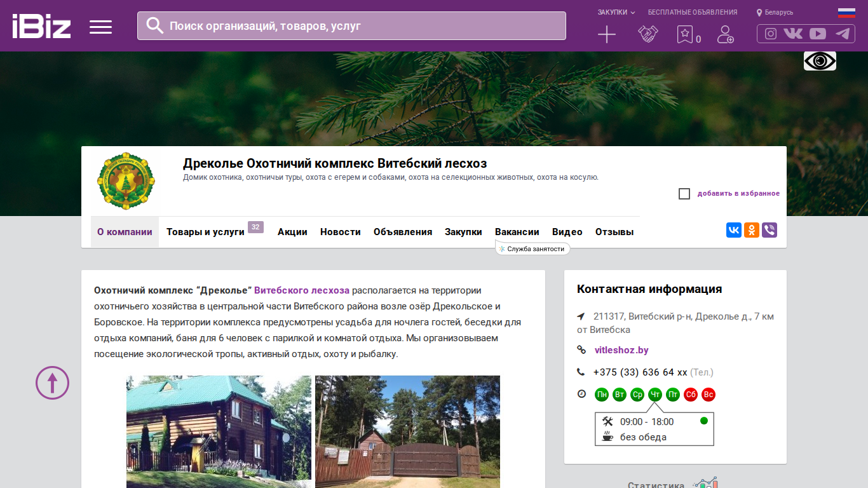Click the Служба занятости tooltip label

[x=532, y=249]
